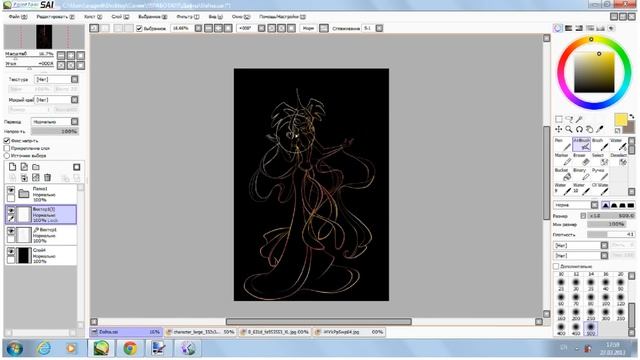This screenshot has height=360, width=640.
Task: Toggle the clipping group checkbox
Action: coord(7,148)
